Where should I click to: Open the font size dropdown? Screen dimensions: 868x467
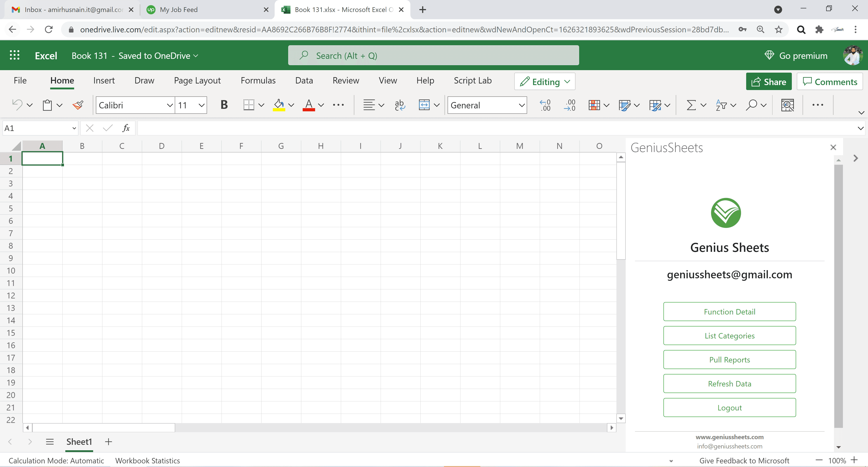[x=201, y=105]
